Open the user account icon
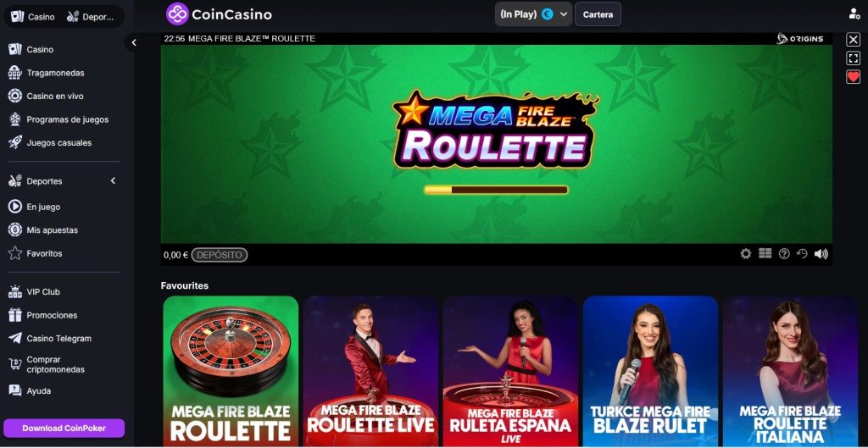The height and width of the screenshot is (448, 868). pyautogui.click(x=854, y=14)
